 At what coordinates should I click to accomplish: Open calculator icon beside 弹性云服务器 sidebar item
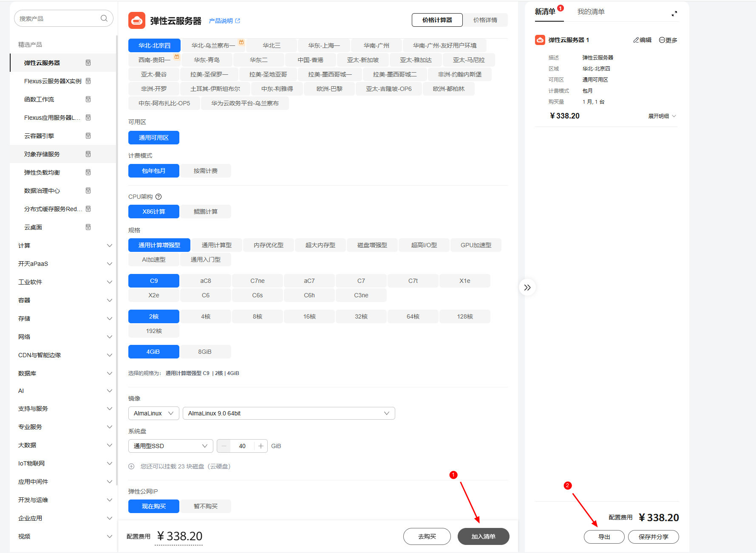(x=88, y=63)
